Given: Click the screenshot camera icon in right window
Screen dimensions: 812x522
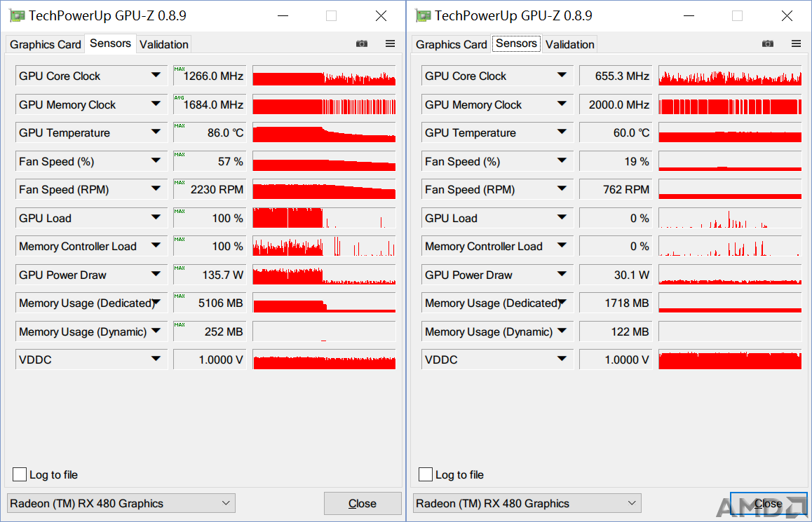Looking at the screenshot, I should 768,44.
